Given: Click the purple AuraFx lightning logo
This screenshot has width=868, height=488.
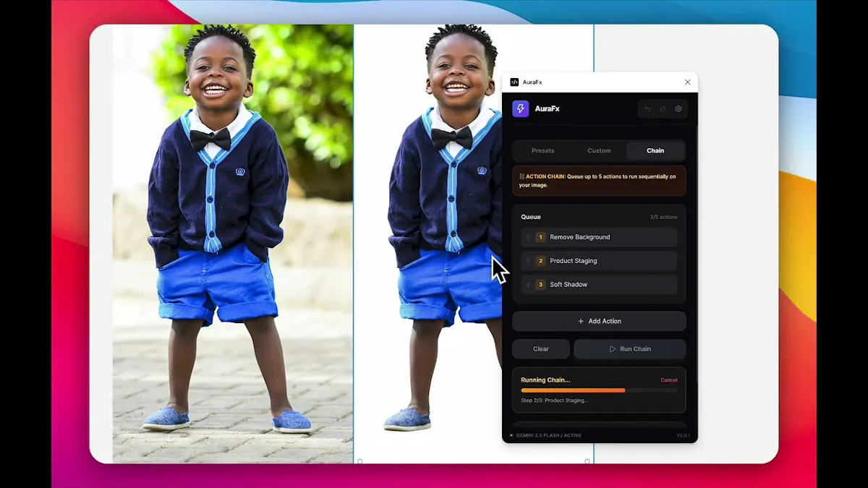Looking at the screenshot, I should coord(521,108).
